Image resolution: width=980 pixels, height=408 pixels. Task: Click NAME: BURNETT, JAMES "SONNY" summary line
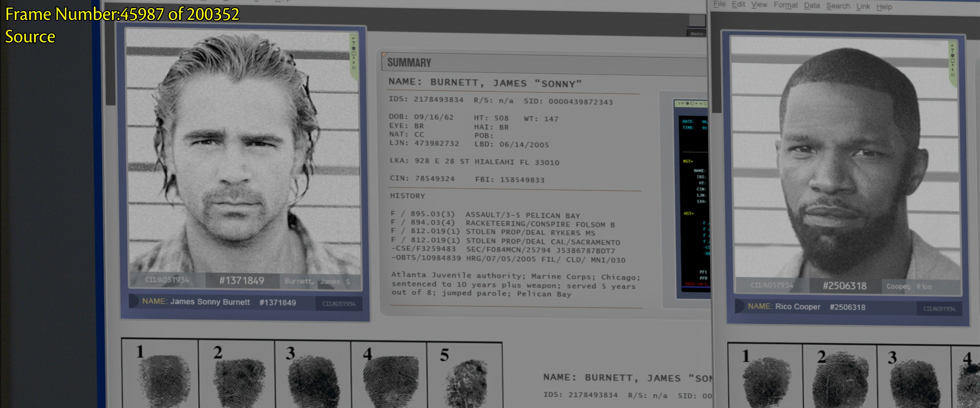coord(485,83)
